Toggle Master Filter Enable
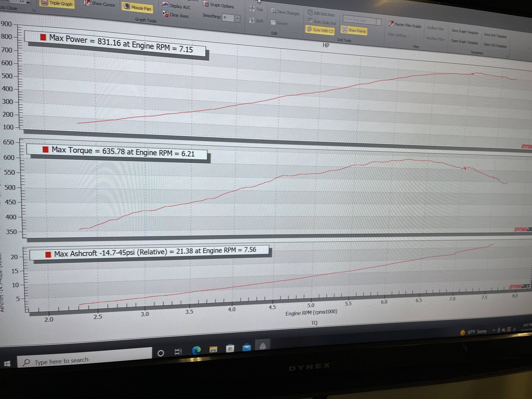532x399 pixels. click(x=405, y=25)
